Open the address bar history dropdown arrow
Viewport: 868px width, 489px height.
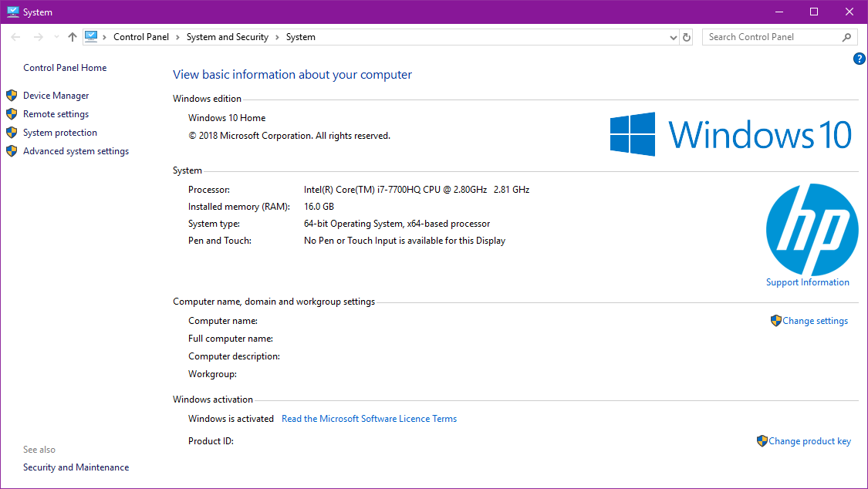672,36
